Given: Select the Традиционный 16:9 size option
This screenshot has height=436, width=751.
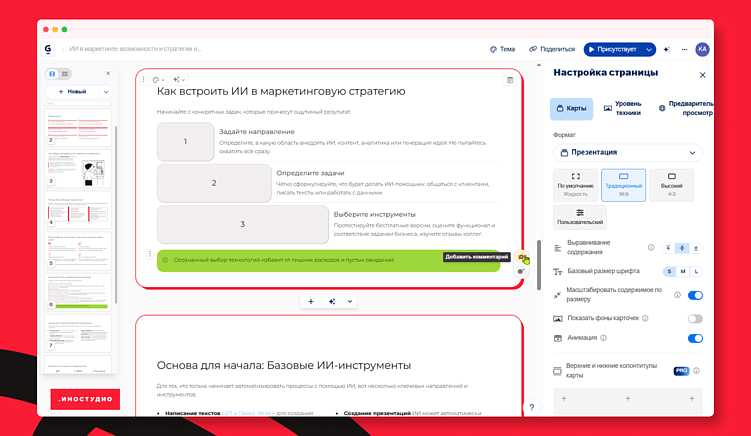Looking at the screenshot, I should 623,185.
